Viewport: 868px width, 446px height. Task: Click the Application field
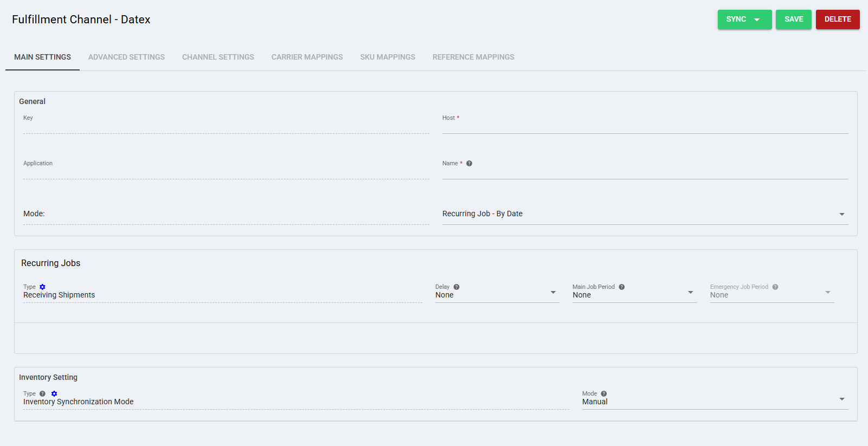[226, 172]
